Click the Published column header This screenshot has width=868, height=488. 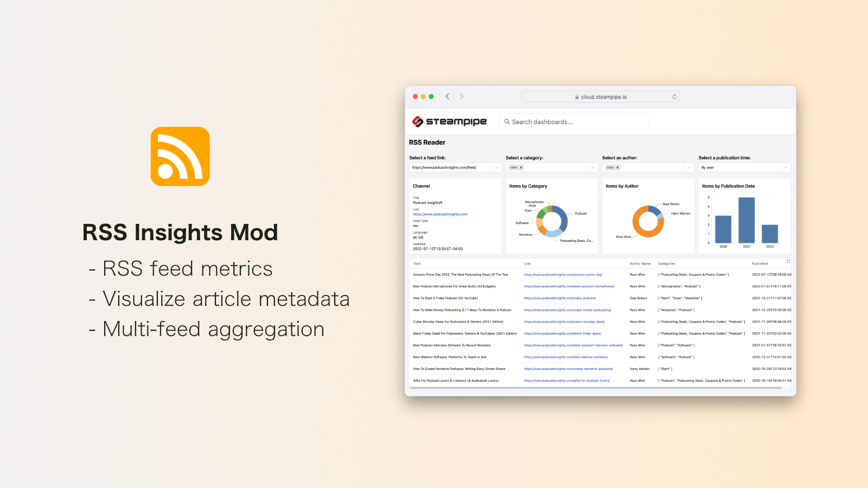coord(759,264)
